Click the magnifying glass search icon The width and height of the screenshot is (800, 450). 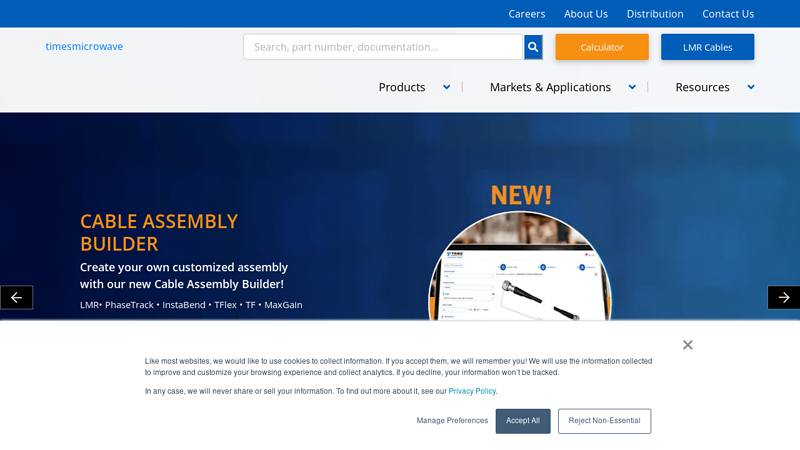(533, 47)
